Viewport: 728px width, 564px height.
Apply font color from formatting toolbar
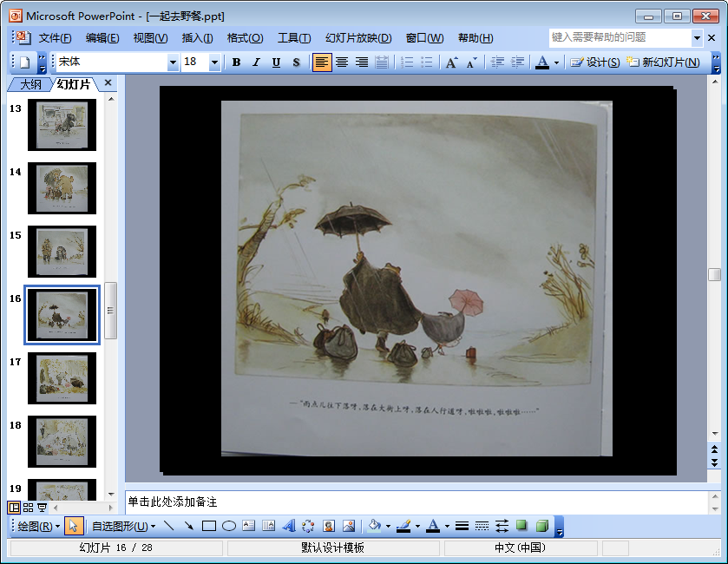pyautogui.click(x=541, y=62)
